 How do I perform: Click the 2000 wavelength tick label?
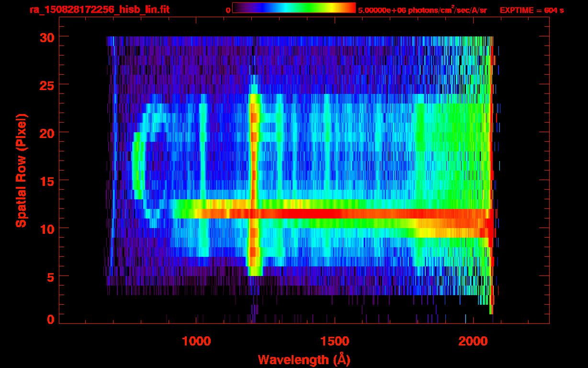(473, 341)
